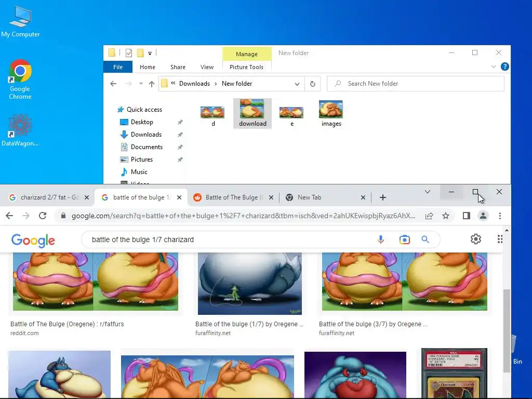
Task: Open the Chrome three-dot menu
Action: pyautogui.click(x=500, y=216)
